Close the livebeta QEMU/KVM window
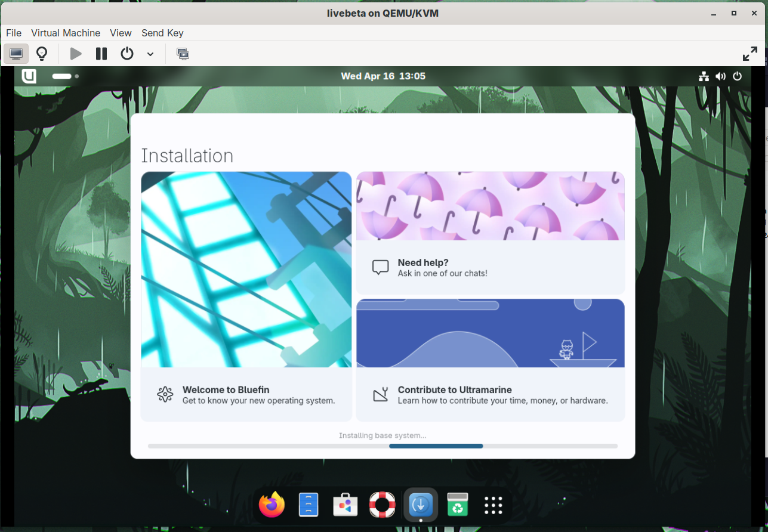The image size is (768, 532). [754, 13]
